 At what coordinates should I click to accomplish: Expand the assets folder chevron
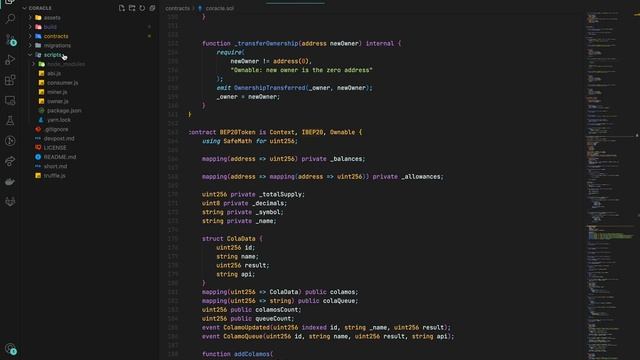(30, 18)
